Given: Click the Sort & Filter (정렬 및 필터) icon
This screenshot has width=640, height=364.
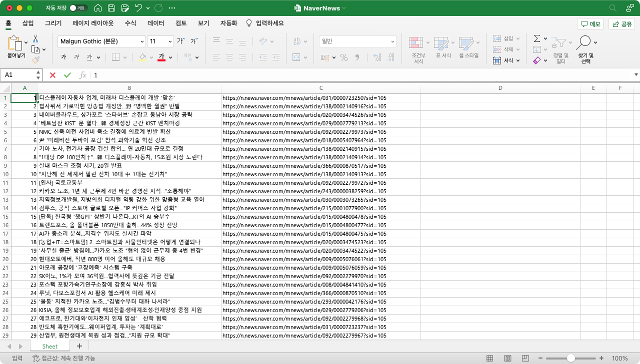Looking at the screenshot, I should point(561,49).
